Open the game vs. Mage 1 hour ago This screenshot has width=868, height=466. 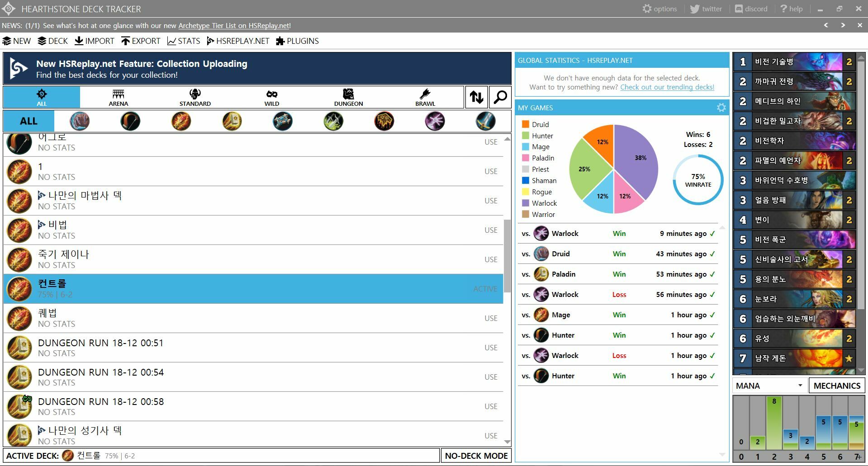click(x=618, y=315)
